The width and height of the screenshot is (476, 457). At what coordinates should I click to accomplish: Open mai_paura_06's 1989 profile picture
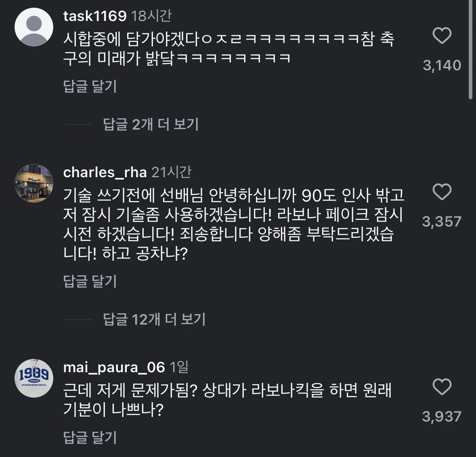pos(34,378)
